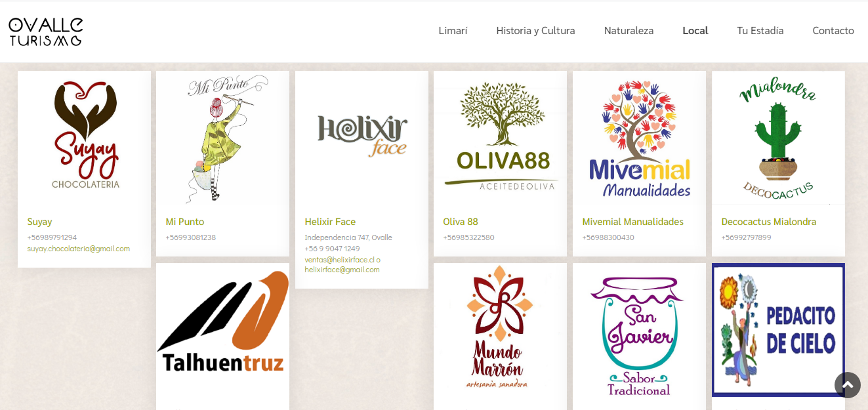
Task: Open the Oliva 88 title link
Action: (461, 222)
